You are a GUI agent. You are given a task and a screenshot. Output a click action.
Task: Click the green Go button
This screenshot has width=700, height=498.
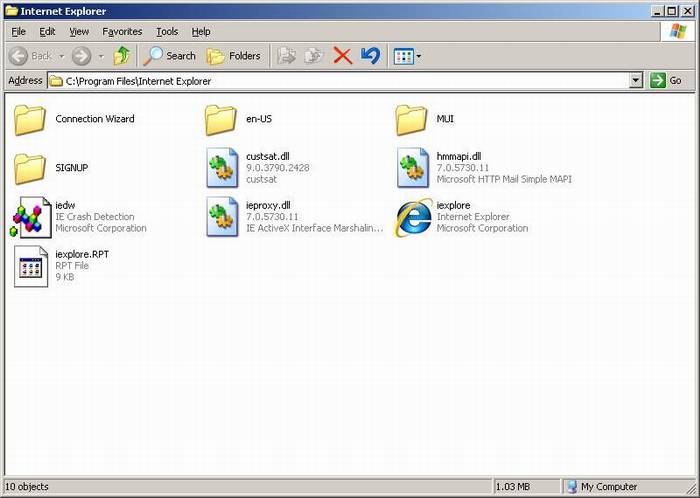(666, 81)
